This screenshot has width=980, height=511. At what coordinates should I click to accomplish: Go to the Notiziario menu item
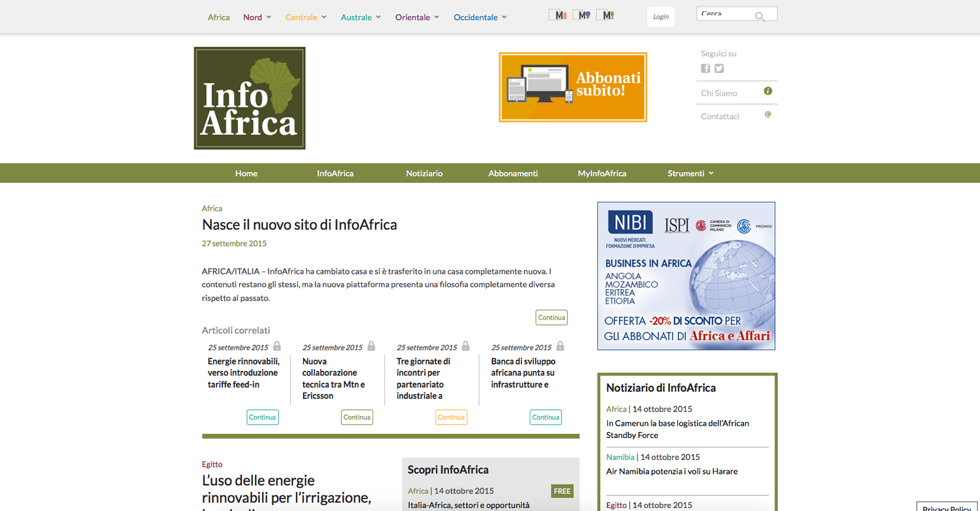424,173
